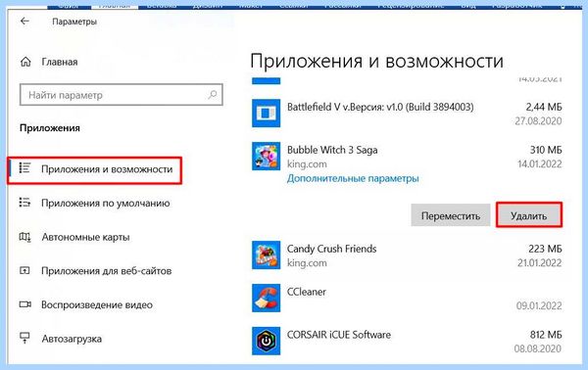Viewport: 588px width, 370px height.
Task: Click the 2,44 МБ size value
Action: [x=544, y=107]
